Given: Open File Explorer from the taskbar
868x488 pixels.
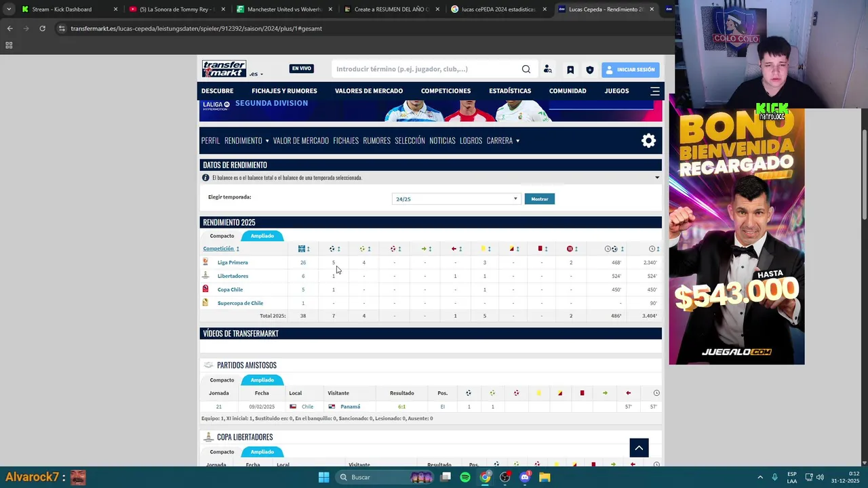Looking at the screenshot, I should (x=545, y=477).
